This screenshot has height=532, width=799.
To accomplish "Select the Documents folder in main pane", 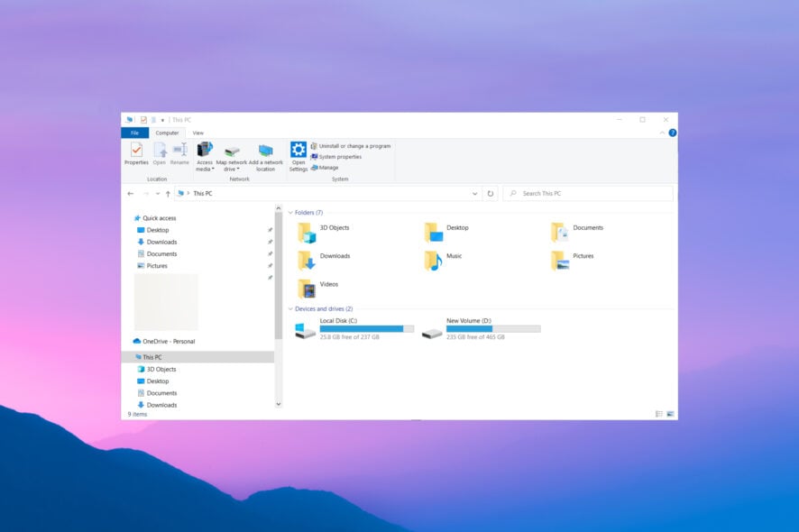I will tap(577, 233).
